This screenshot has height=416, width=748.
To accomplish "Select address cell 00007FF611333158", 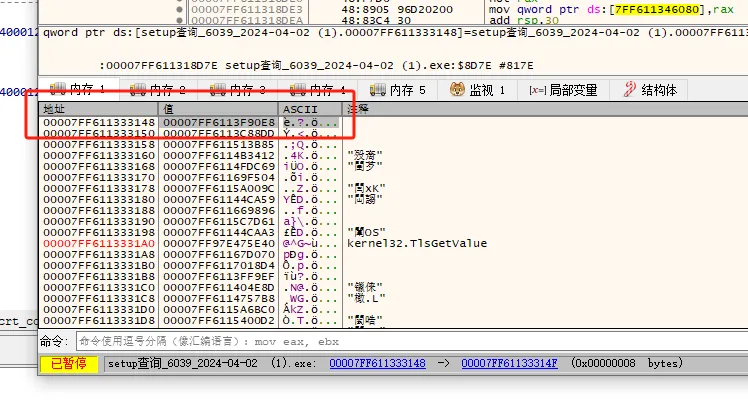I will point(99,145).
